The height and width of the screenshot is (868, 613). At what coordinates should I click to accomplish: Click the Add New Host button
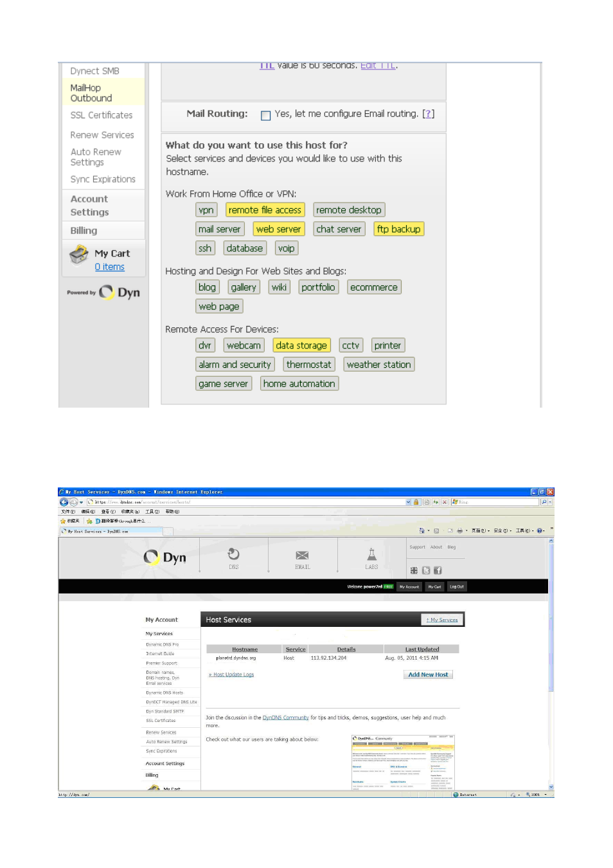[x=428, y=674]
